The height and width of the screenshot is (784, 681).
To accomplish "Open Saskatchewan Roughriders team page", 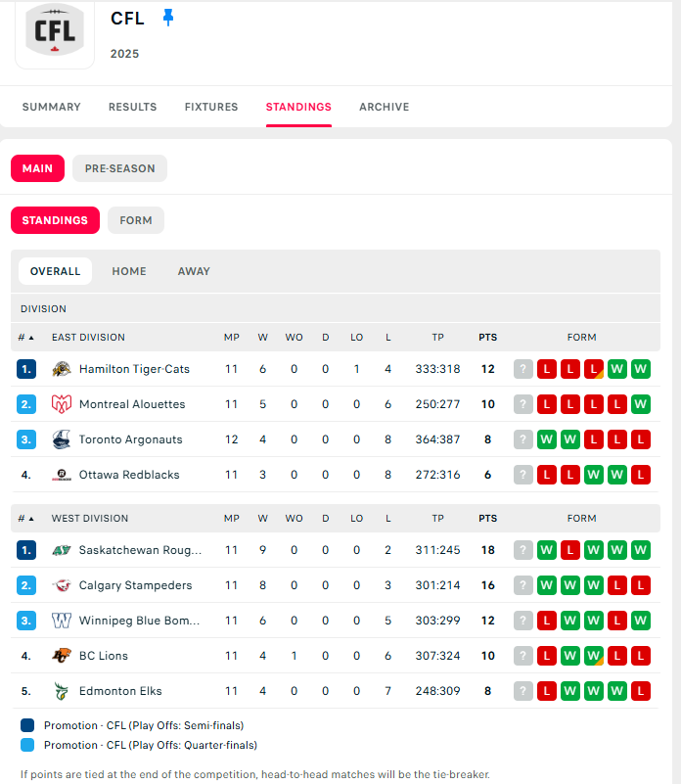I will coord(140,550).
